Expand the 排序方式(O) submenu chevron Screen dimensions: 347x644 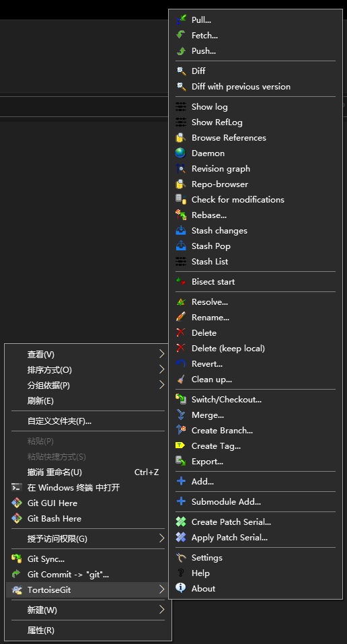click(x=162, y=369)
